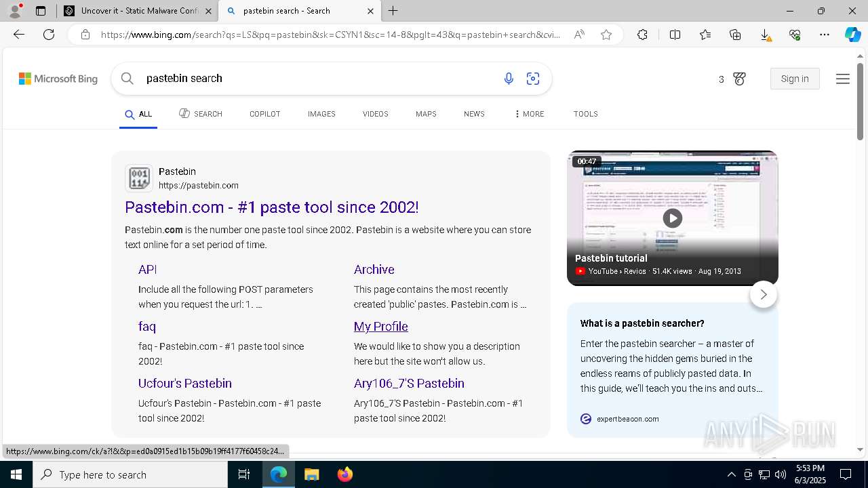Click the browser address bar
This screenshot has width=868, height=488.
[x=331, y=35]
